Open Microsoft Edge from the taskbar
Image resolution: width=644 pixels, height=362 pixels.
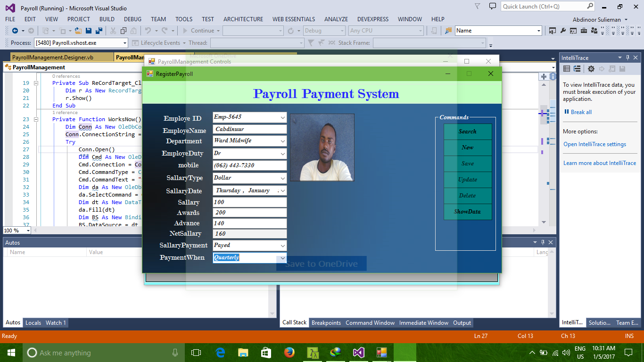[220, 353]
